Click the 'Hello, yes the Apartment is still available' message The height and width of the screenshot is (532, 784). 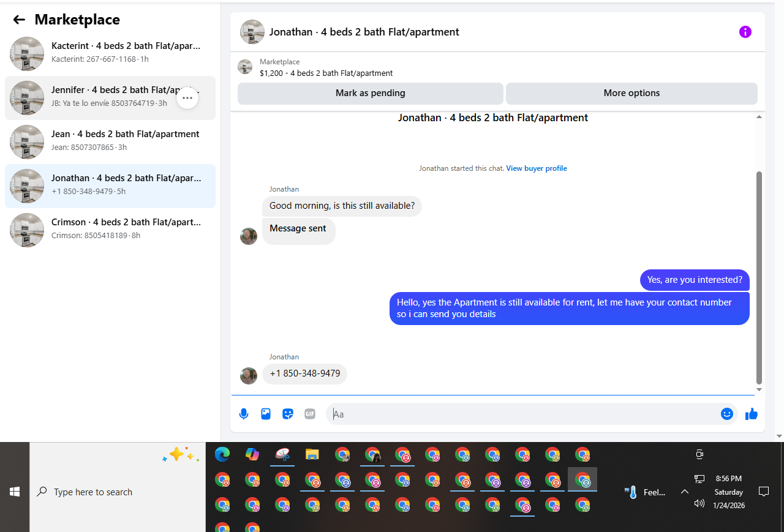570,309
